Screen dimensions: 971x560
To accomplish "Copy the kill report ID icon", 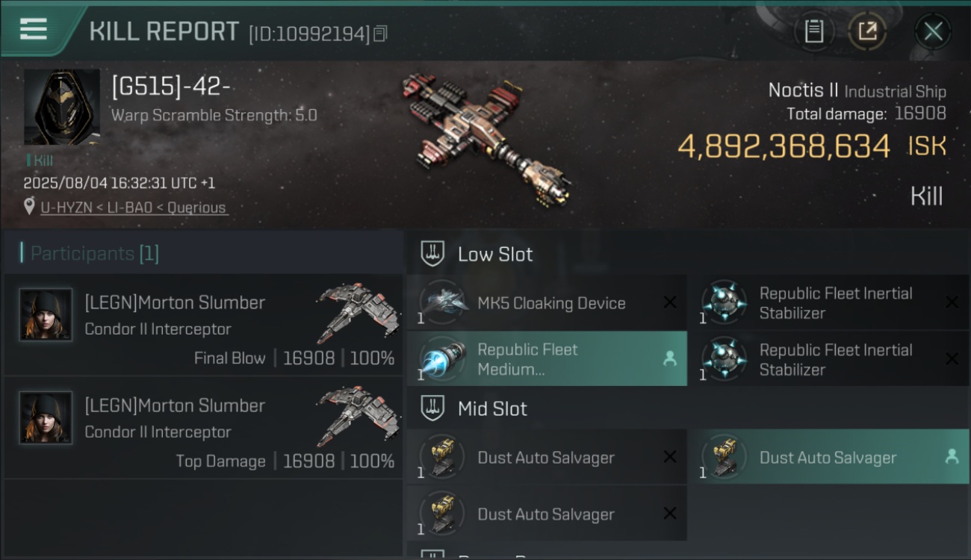I will pyautogui.click(x=380, y=34).
